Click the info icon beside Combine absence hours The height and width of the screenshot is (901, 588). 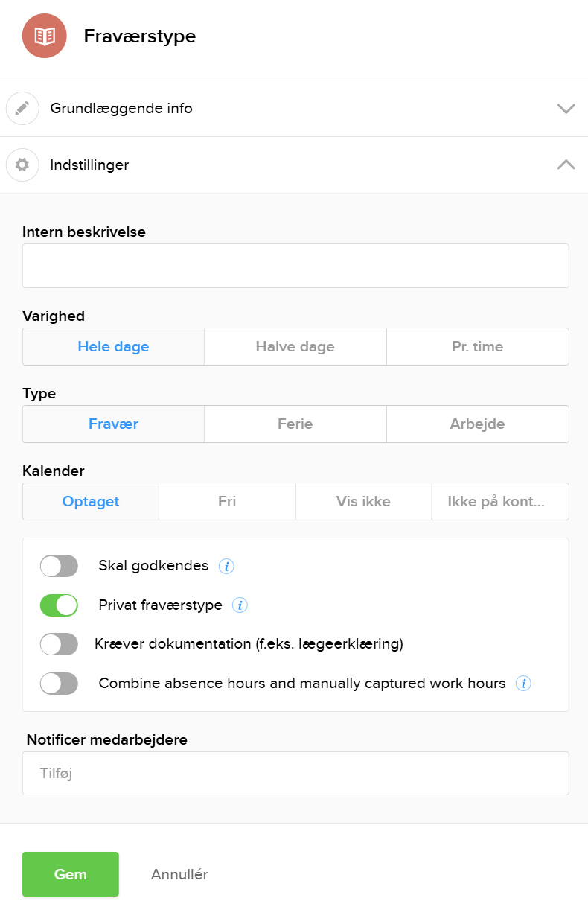coord(523,684)
